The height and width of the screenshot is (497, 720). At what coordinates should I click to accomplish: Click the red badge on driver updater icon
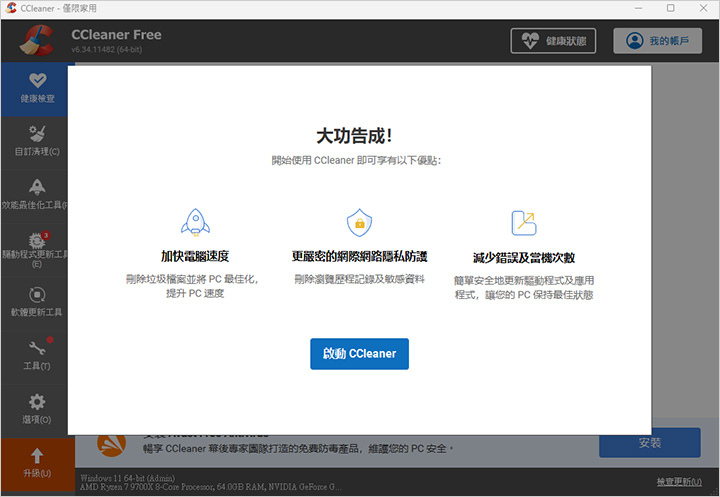point(46,235)
